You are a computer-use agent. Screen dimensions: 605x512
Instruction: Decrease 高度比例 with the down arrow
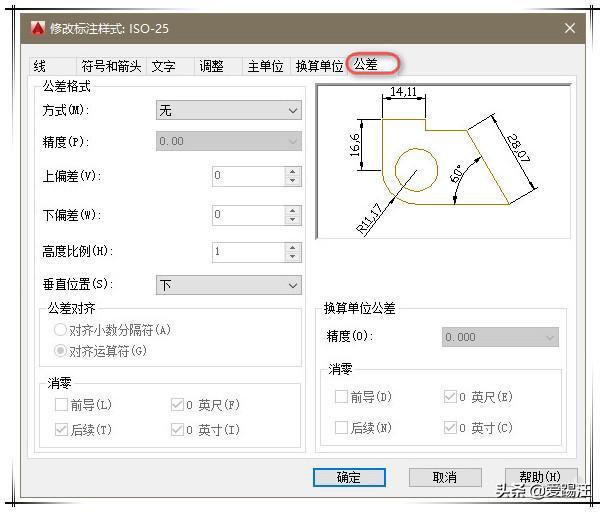[293, 257]
